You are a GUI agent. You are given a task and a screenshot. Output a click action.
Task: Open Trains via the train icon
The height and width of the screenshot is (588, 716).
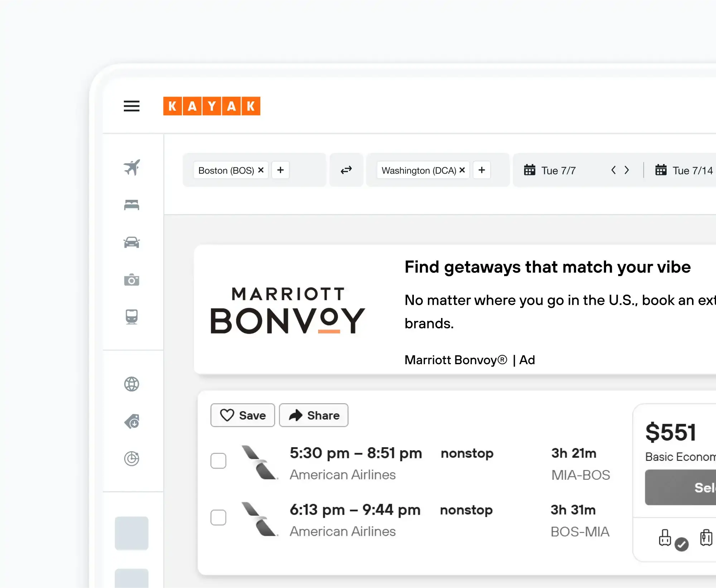132,317
